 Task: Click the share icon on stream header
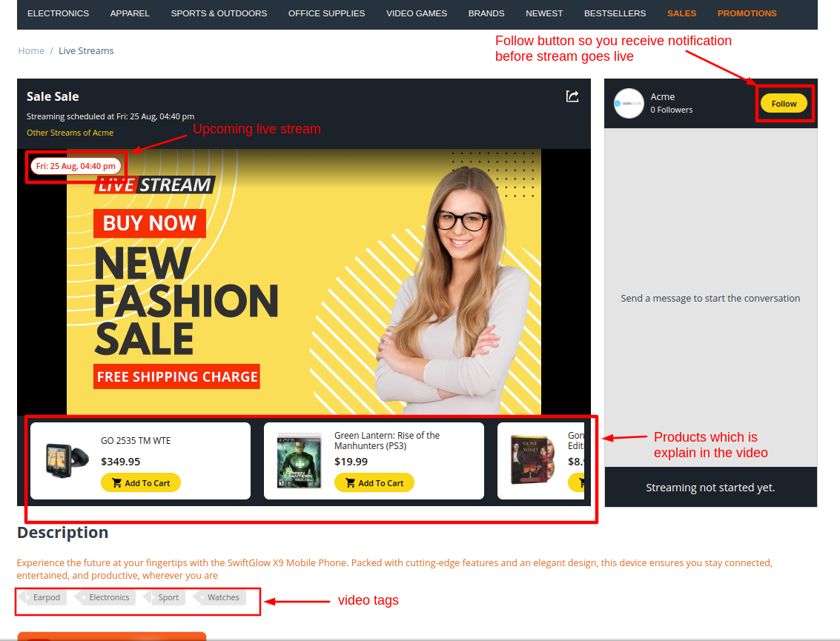point(572,96)
